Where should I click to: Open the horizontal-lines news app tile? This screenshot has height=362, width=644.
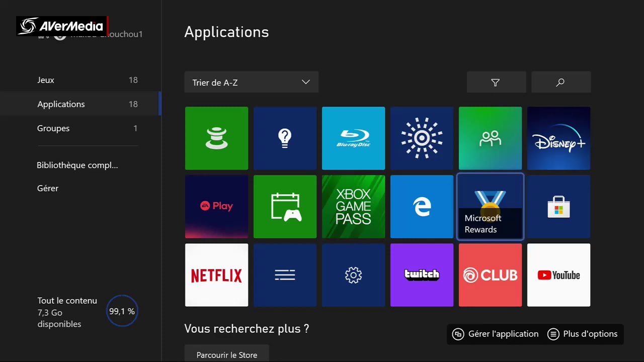point(285,275)
